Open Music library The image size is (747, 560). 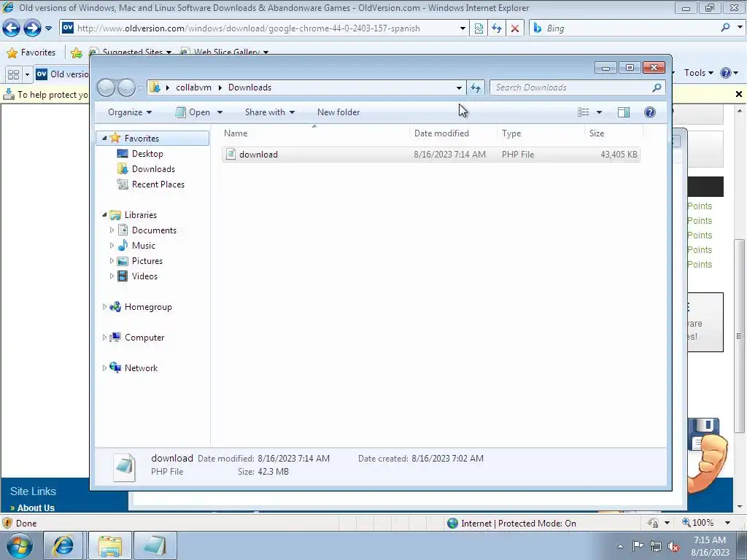coord(144,246)
